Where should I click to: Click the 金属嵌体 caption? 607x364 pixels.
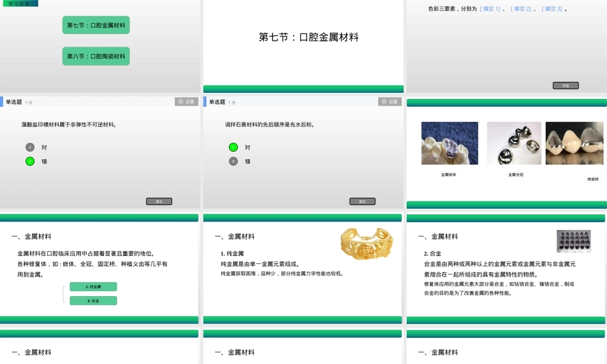449,175
